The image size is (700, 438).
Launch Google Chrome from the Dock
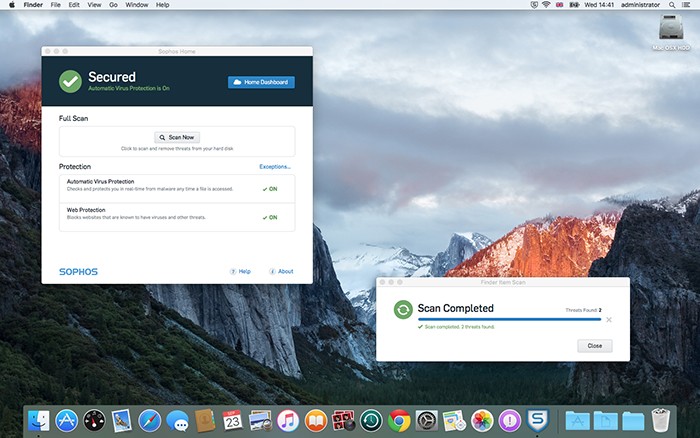coord(399,421)
